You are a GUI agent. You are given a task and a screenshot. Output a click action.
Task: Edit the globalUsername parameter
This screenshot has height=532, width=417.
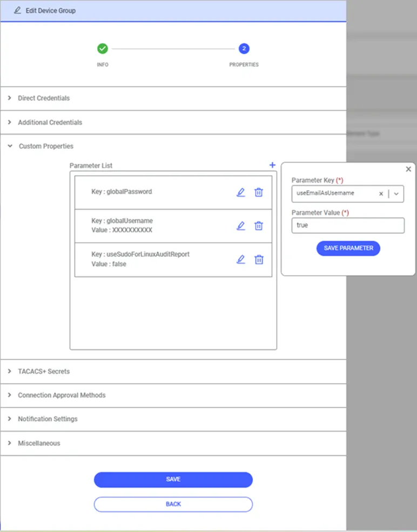click(x=240, y=226)
